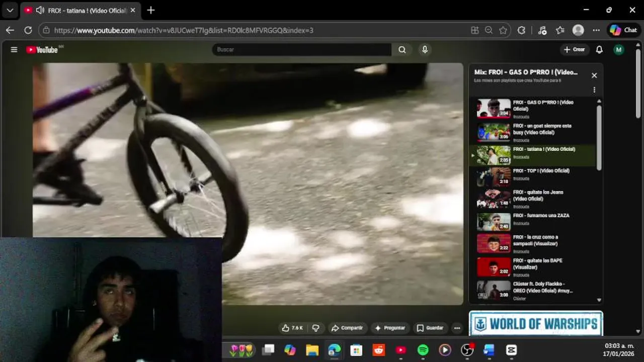The width and height of the screenshot is (644, 362).
Task: Open browser extensions puzzle icon
Action: [x=521, y=30]
